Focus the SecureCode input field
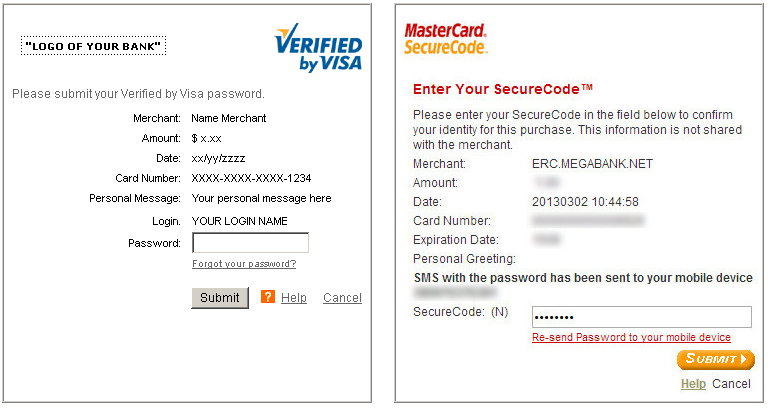 pos(642,317)
